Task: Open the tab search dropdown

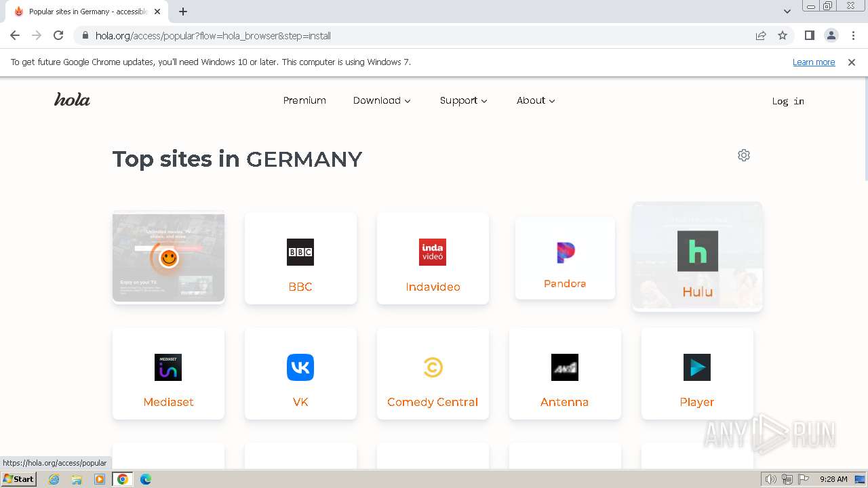Action: (787, 12)
